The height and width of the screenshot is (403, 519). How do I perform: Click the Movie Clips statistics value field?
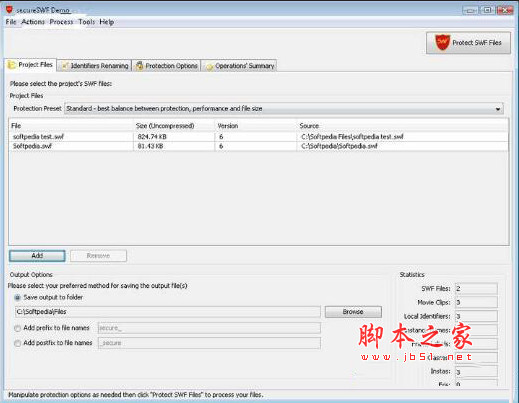(476, 302)
